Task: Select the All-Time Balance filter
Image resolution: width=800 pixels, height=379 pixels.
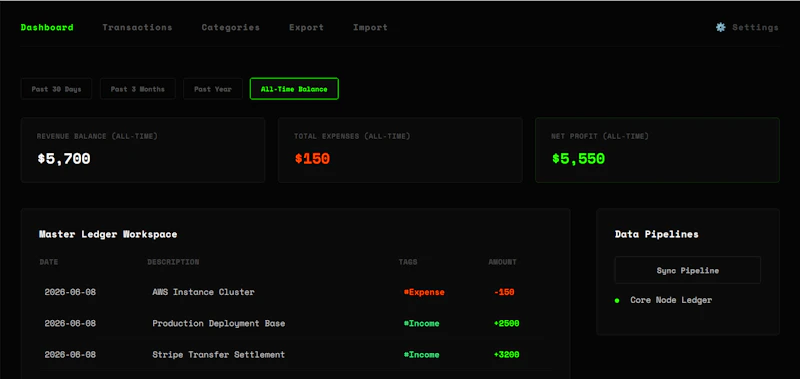Action: 294,89
